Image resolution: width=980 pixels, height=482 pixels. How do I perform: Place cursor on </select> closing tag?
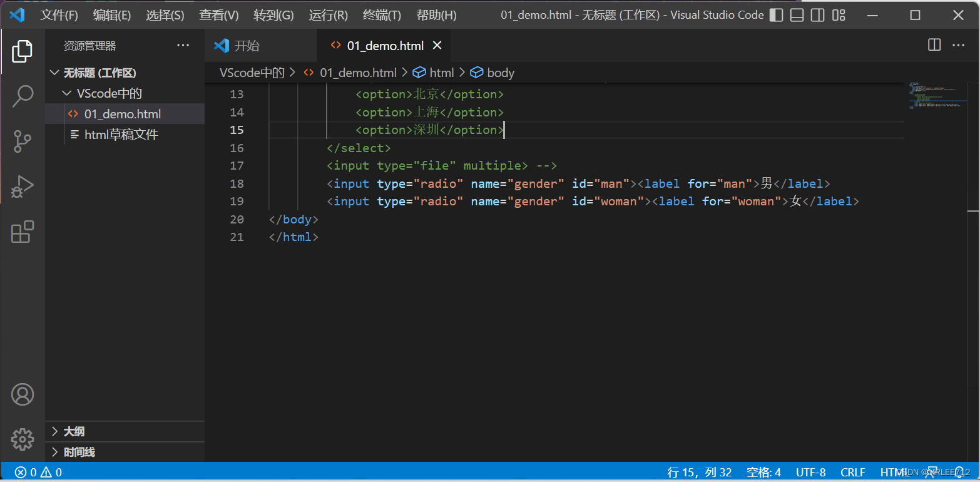point(359,148)
